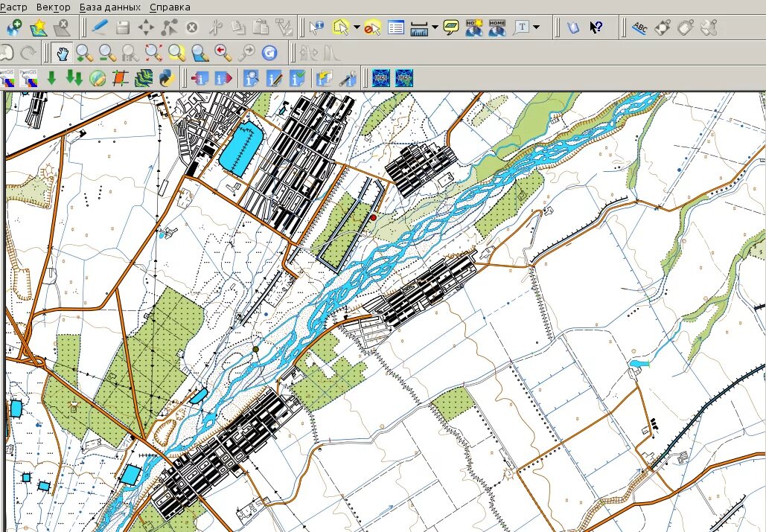Click the Deselect Features icon
766x532 pixels.
[372, 27]
